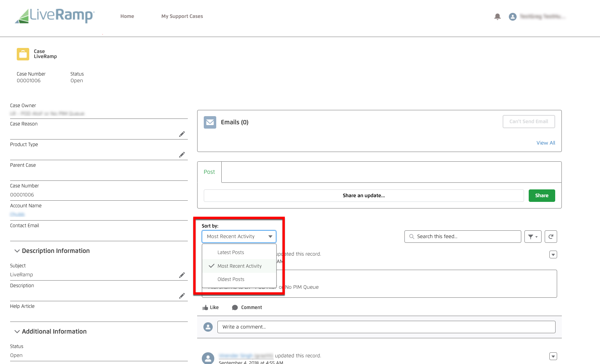
Task: Collapse the Additional Information section
Action: point(17,332)
